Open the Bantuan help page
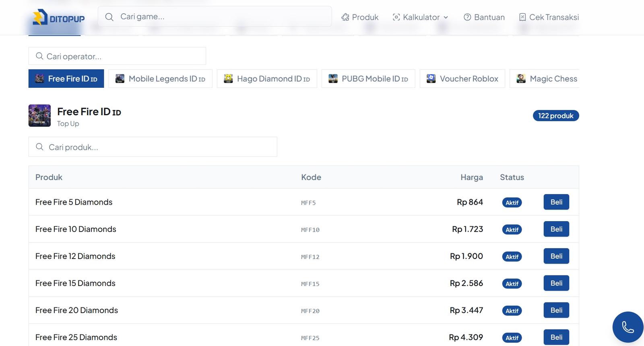This screenshot has width=644, height=346. (484, 17)
